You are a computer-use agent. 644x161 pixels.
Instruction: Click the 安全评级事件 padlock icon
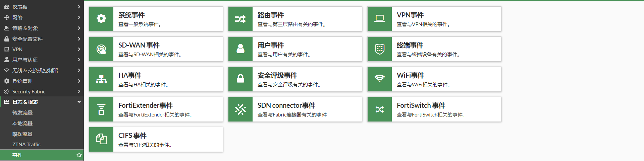pos(240,79)
